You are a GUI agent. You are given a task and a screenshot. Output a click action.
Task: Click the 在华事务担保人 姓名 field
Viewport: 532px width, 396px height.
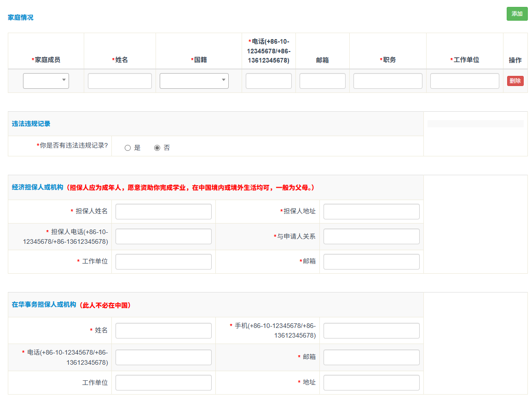pyautogui.click(x=163, y=331)
